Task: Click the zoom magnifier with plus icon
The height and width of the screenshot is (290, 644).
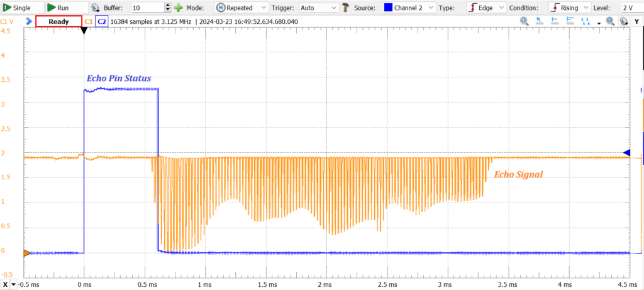Action: [x=609, y=21]
